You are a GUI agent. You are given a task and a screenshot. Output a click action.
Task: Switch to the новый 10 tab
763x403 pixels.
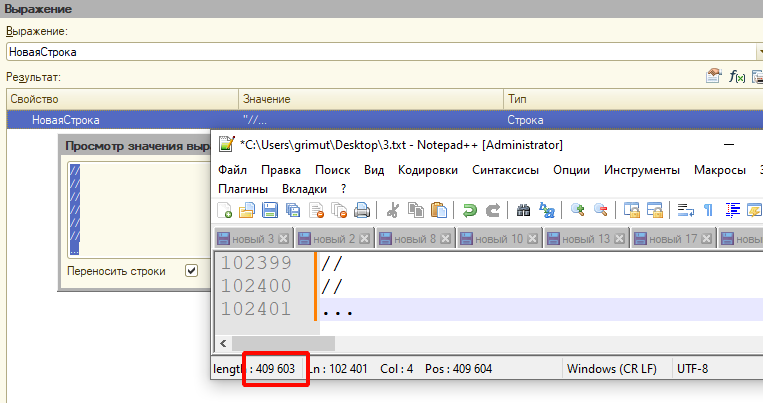(499, 239)
